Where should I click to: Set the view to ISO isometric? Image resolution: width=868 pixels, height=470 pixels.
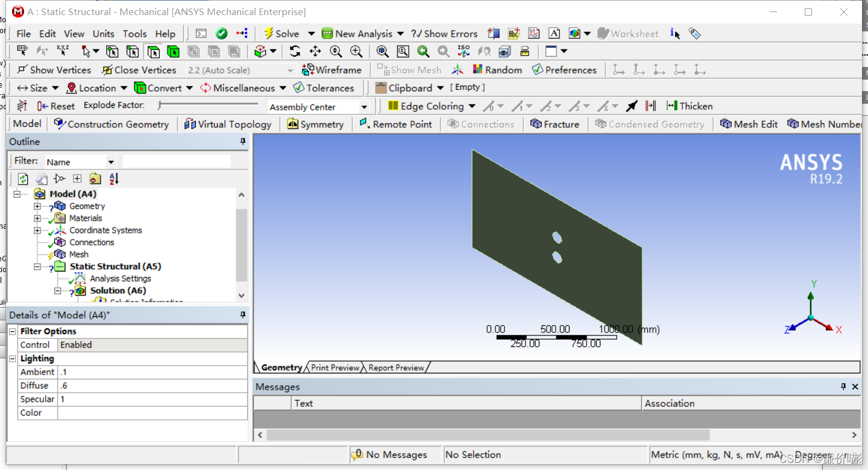point(464,52)
